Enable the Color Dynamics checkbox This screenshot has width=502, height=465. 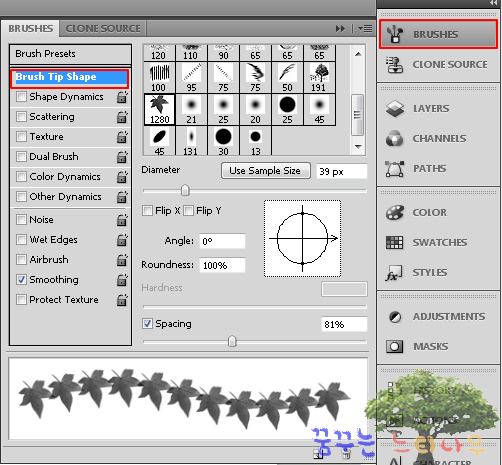point(21,177)
